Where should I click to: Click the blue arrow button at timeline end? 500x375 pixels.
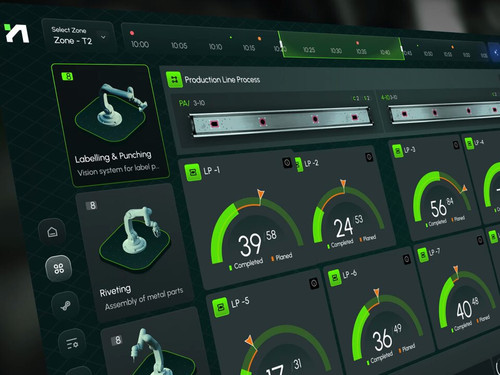coord(494,52)
